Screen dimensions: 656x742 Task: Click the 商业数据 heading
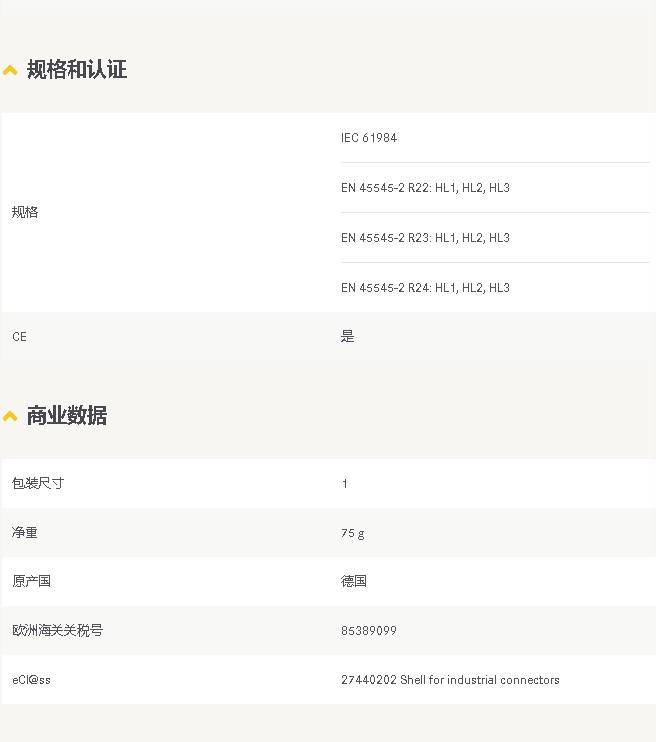pos(67,415)
